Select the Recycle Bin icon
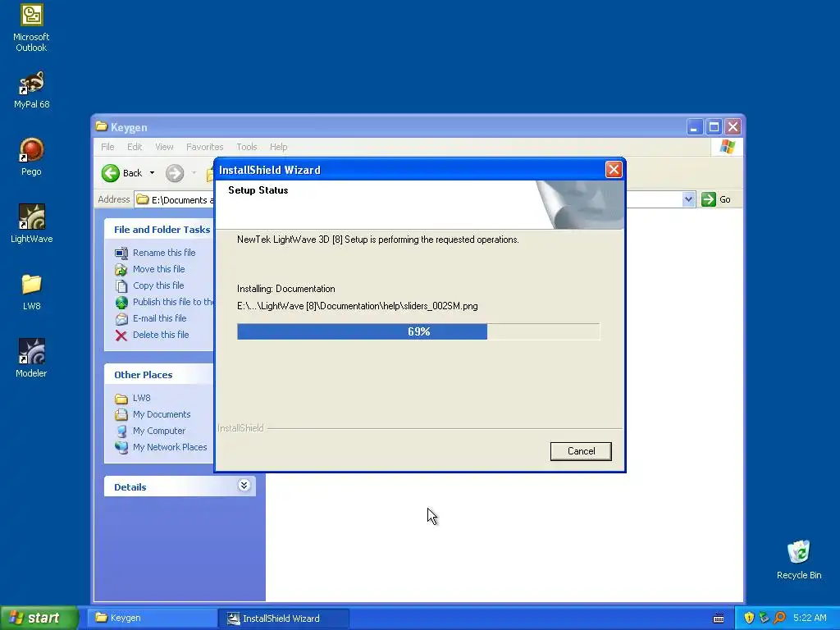840x630 pixels. [x=799, y=559]
